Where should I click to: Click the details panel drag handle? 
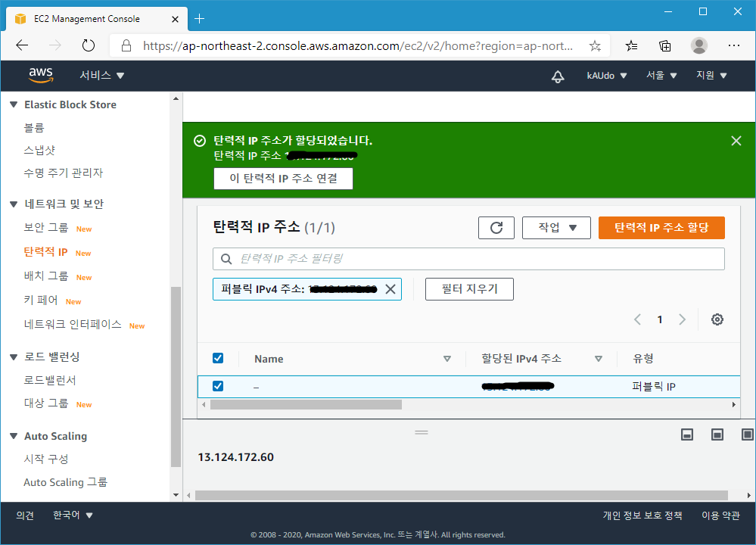pyautogui.click(x=422, y=433)
